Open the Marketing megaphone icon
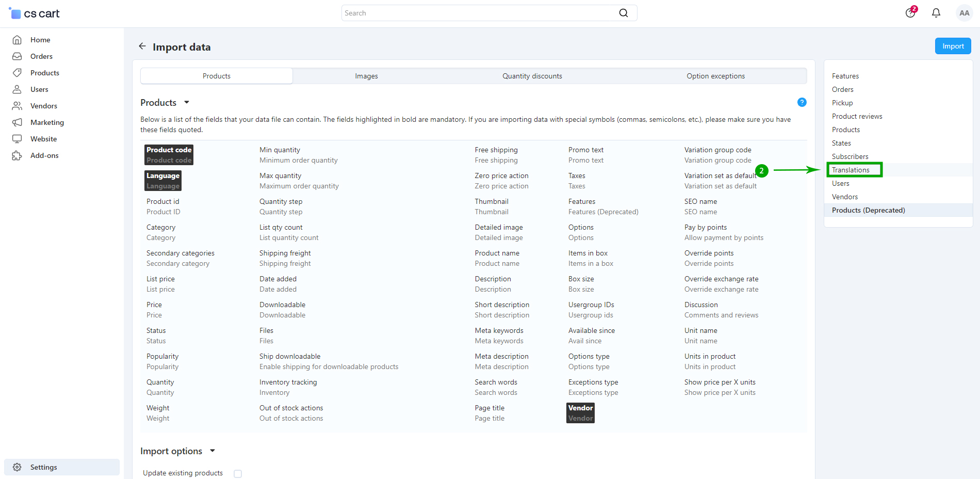 (x=17, y=122)
